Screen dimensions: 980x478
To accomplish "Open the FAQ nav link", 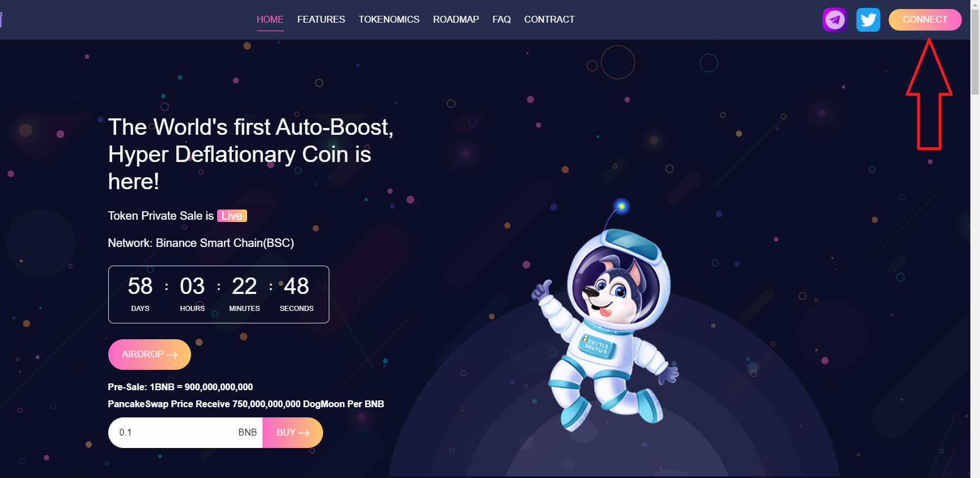I will pyautogui.click(x=502, y=19).
